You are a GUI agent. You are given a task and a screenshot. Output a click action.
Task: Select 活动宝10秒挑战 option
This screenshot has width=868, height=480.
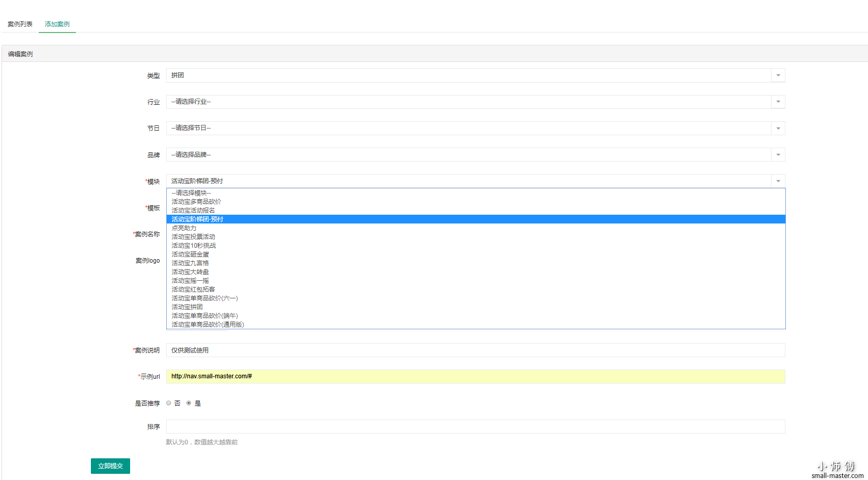[x=476, y=246]
